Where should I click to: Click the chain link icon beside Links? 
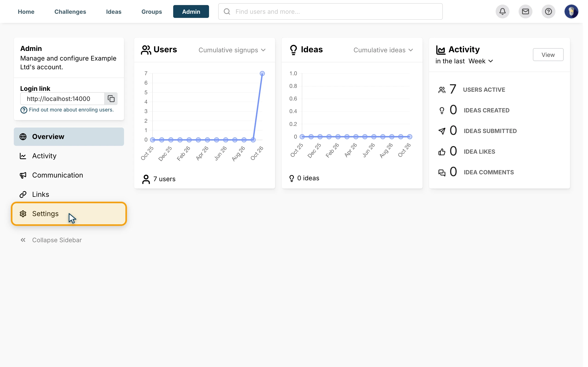23,195
